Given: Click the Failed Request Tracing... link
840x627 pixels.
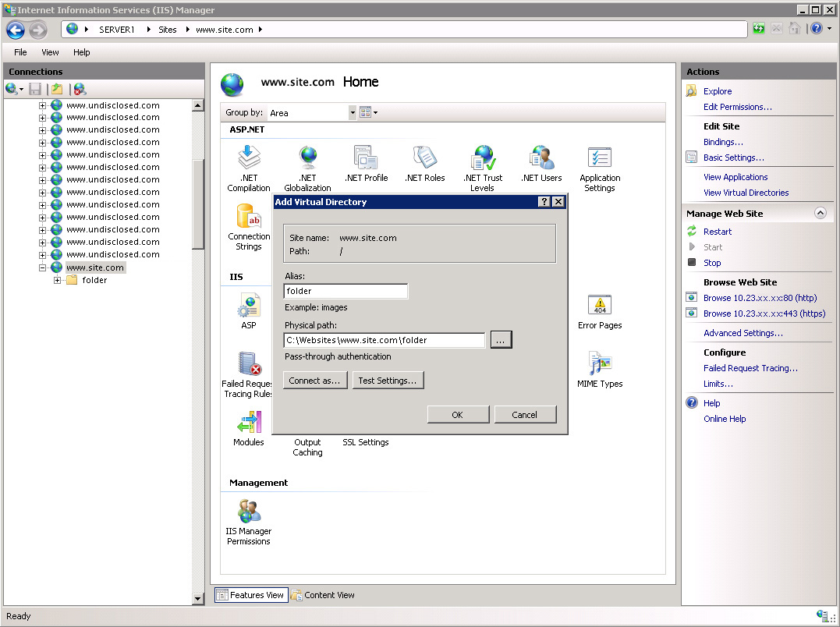Looking at the screenshot, I should (x=750, y=368).
